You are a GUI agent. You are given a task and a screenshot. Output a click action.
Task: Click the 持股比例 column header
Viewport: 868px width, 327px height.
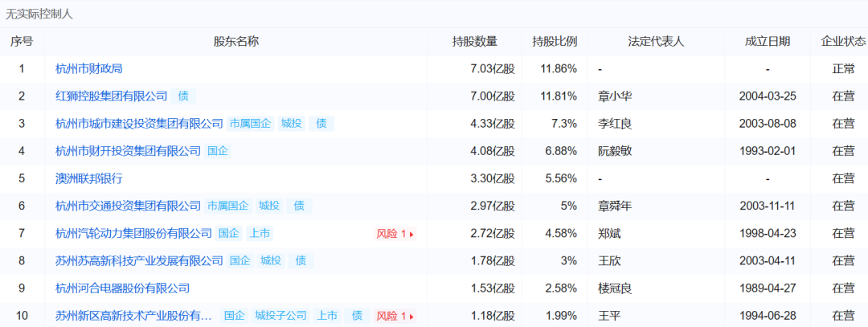(555, 42)
